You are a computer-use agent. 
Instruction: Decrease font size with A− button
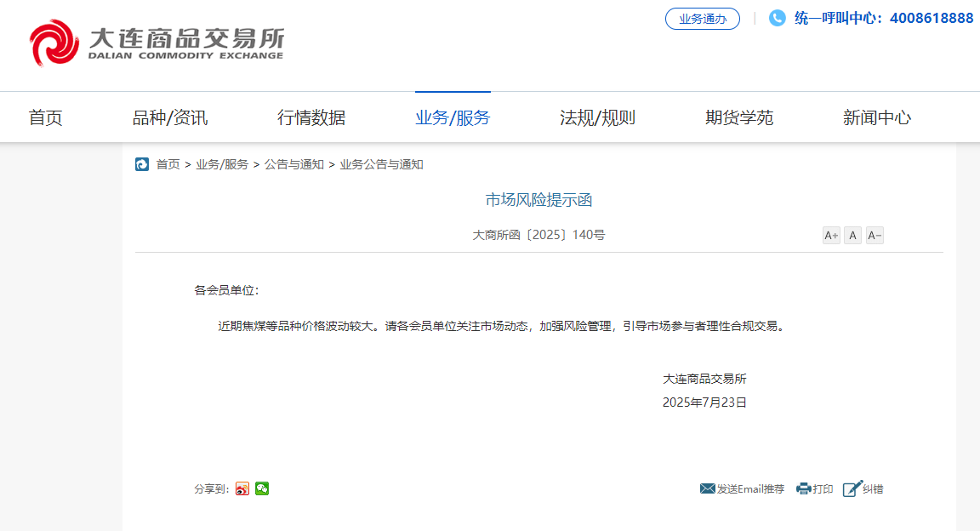pyautogui.click(x=875, y=235)
